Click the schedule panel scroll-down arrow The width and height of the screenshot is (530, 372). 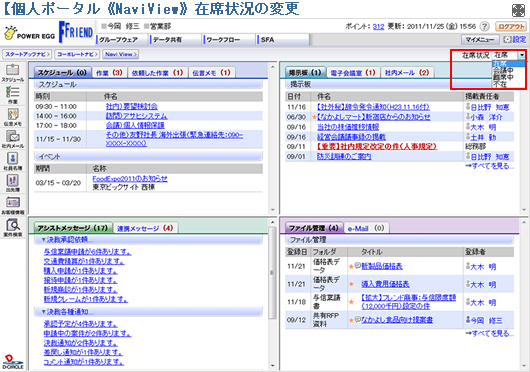[x=273, y=210]
